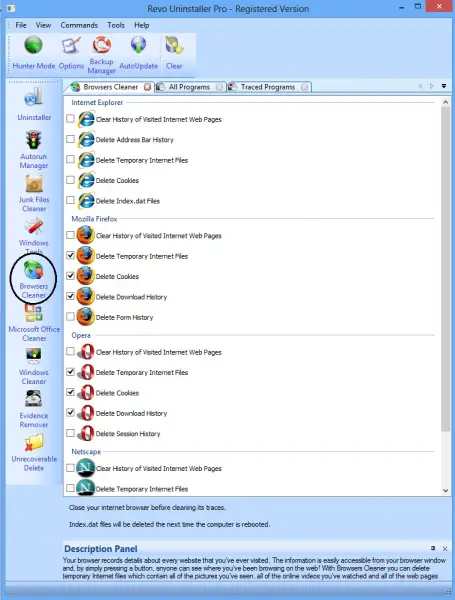Open the Tools menu
This screenshot has height=600, width=455.
pyautogui.click(x=116, y=25)
